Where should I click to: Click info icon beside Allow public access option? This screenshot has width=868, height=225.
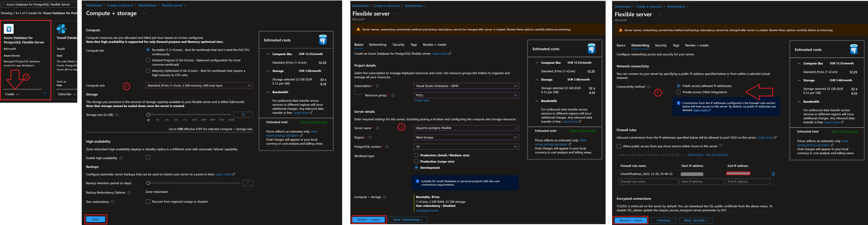coord(721,146)
